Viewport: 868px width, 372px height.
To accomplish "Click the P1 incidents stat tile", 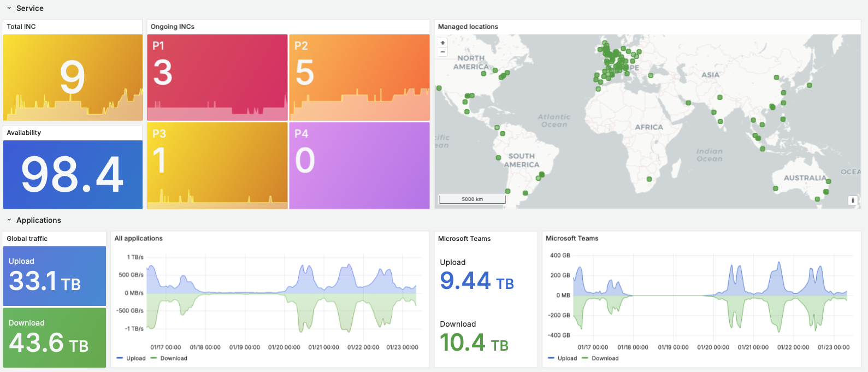I will pos(217,77).
